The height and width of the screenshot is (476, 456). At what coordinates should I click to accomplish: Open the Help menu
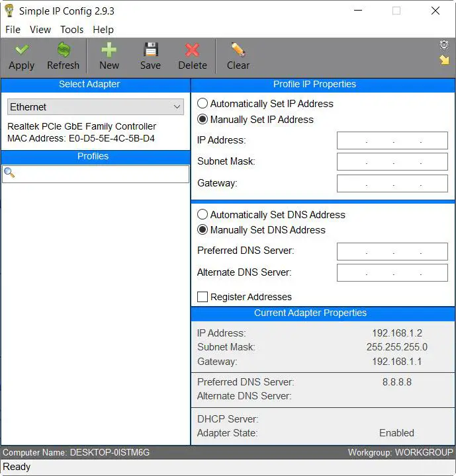(x=103, y=30)
